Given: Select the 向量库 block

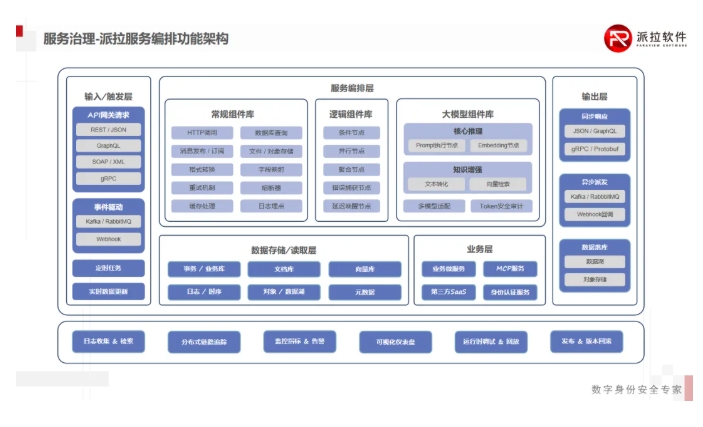Looking at the screenshot, I should pyautogui.click(x=365, y=269).
